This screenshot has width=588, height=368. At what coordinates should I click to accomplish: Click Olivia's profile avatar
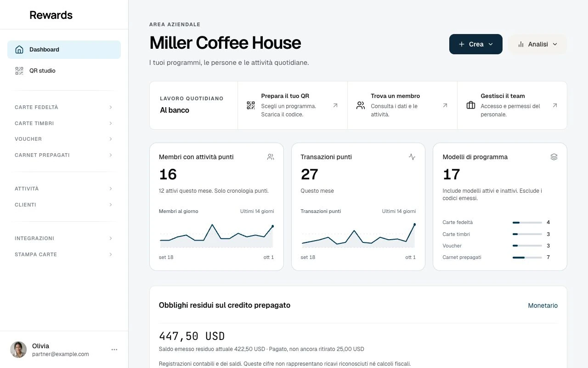coord(18,350)
